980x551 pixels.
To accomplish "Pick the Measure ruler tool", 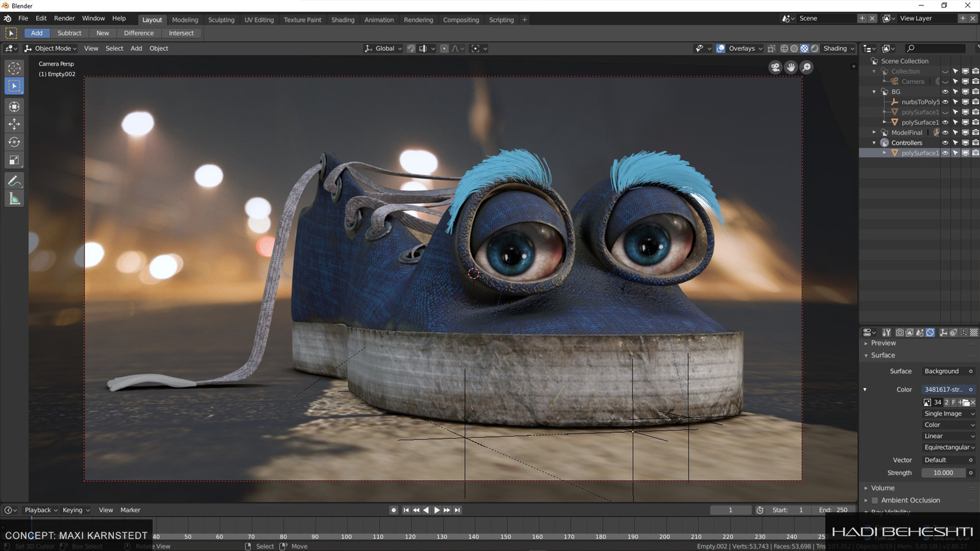I will (15, 198).
